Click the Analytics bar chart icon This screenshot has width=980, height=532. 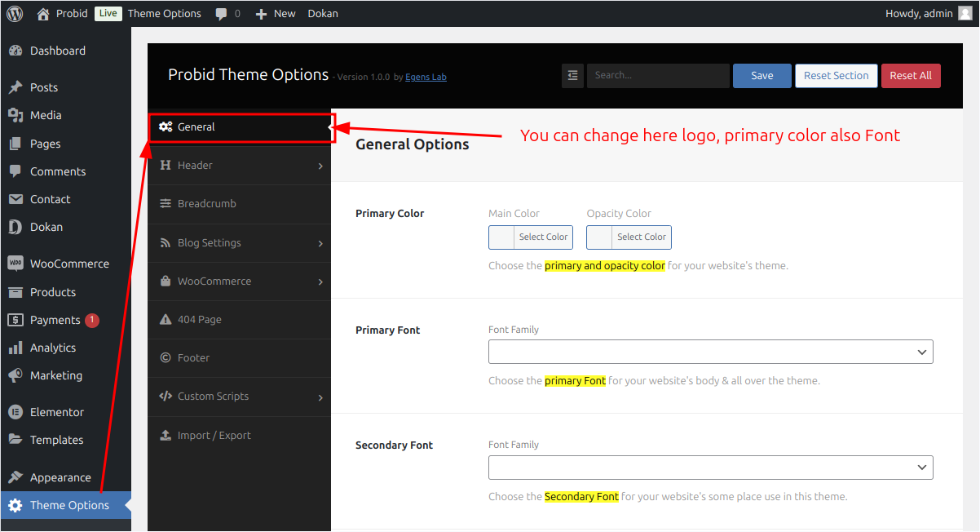pos(15,348)
